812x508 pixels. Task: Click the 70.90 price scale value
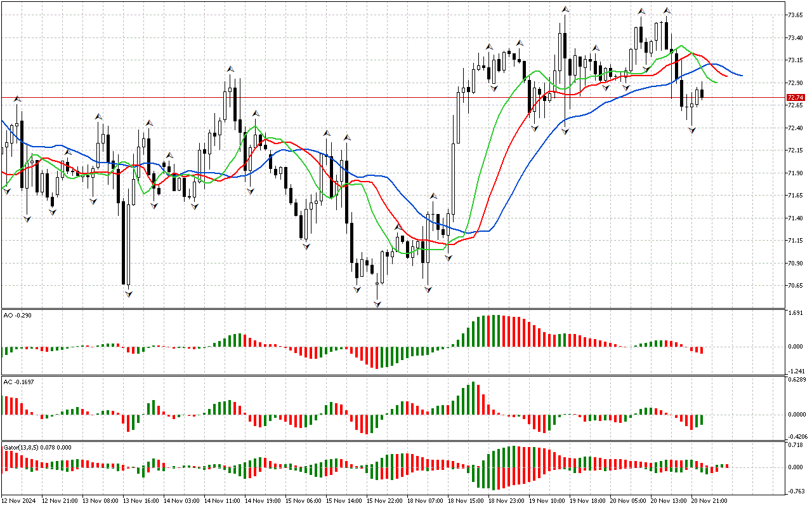796,264
